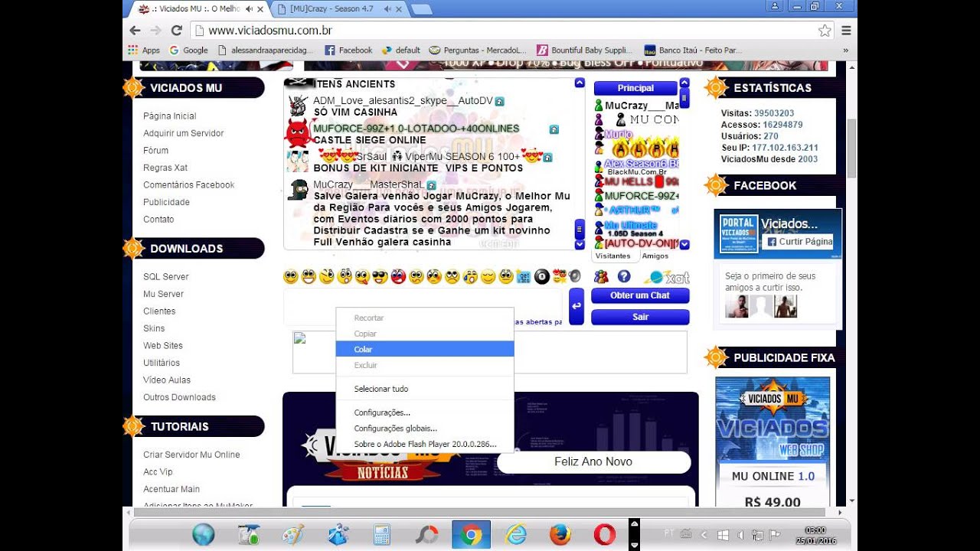Open the Fórum sidebar link
This screenshot has width=980, height=551.
click(x=155, y=151)
